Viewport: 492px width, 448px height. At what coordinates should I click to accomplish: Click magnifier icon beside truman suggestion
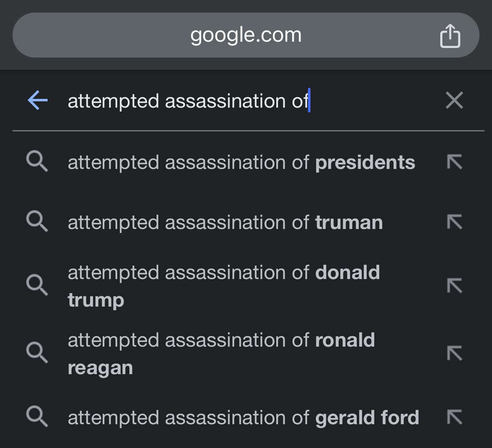click(x=37, y=221)
